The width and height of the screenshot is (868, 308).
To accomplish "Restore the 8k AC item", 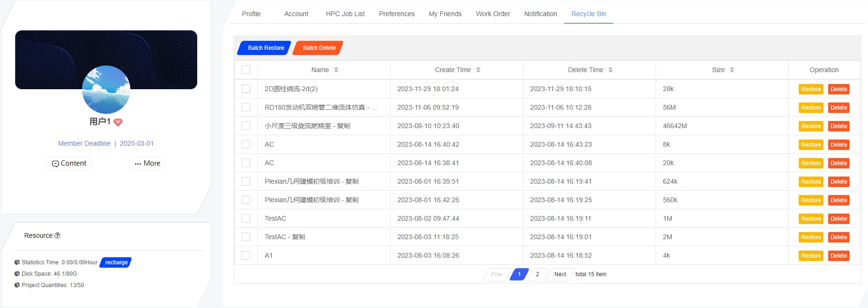I will coord(811,145).
